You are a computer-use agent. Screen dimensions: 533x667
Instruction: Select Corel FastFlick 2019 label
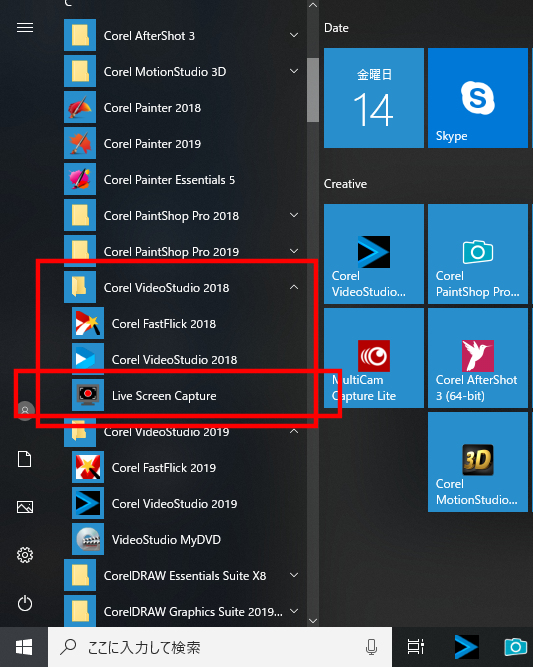164,467
